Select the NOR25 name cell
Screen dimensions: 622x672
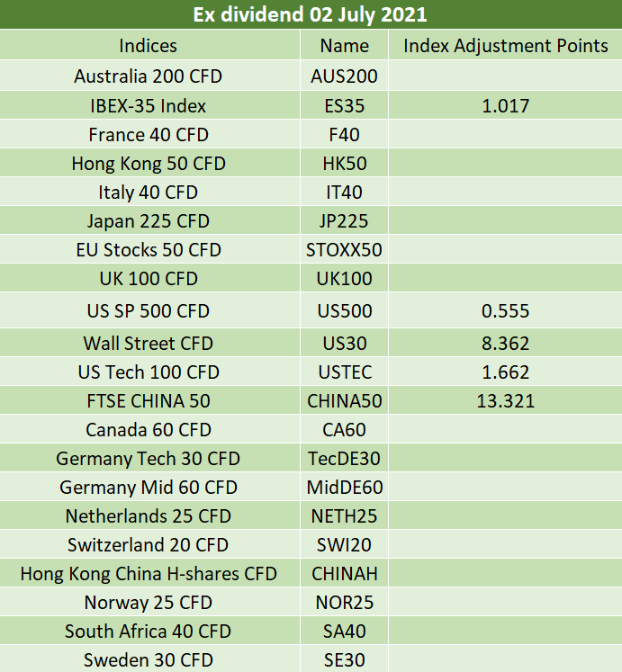[345, 602]
